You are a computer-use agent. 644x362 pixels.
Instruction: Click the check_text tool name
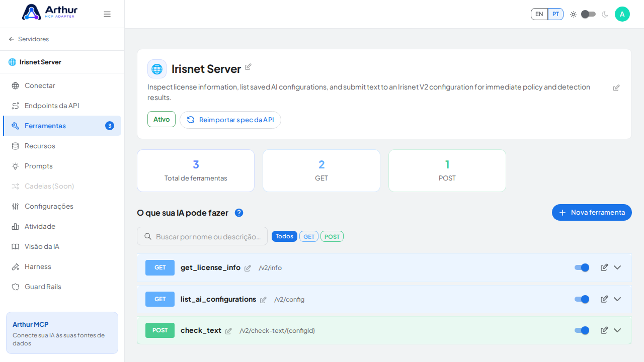point(201,330)
